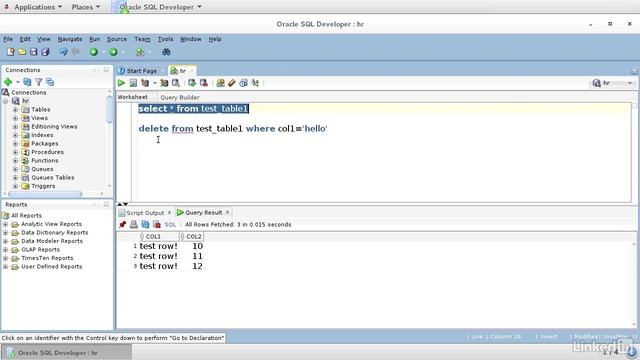Run Statement with green play icon
The image size is (640, 360).
coord(121,83)
